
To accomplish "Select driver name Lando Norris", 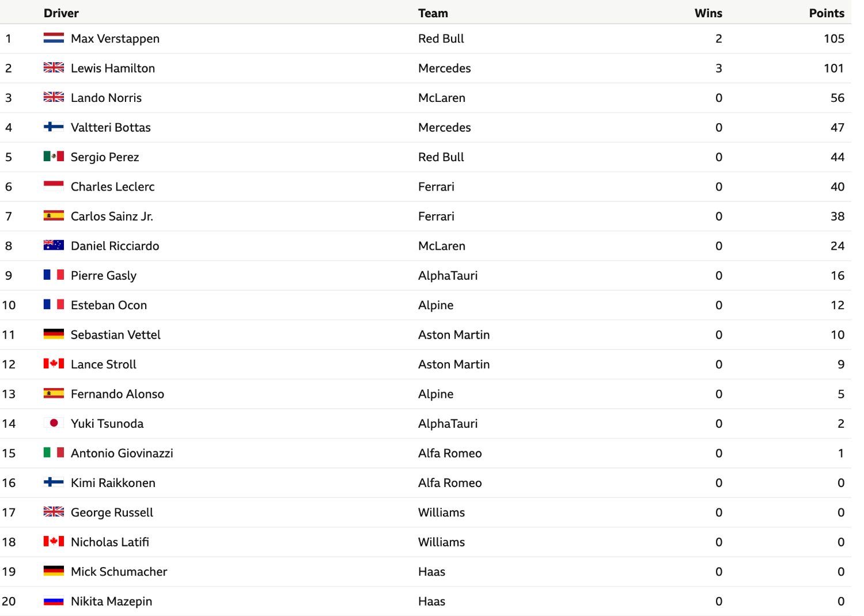I will 106,98.
